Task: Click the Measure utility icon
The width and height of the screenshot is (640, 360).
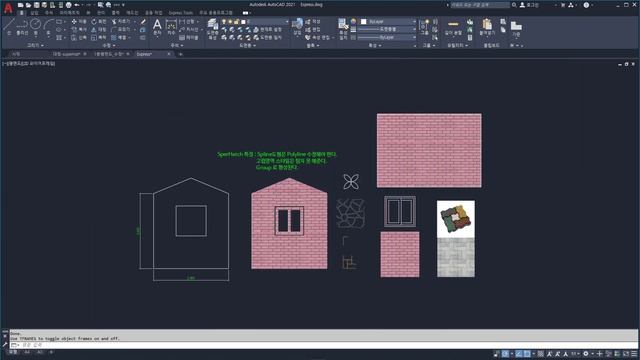Action: click(453, 25)
